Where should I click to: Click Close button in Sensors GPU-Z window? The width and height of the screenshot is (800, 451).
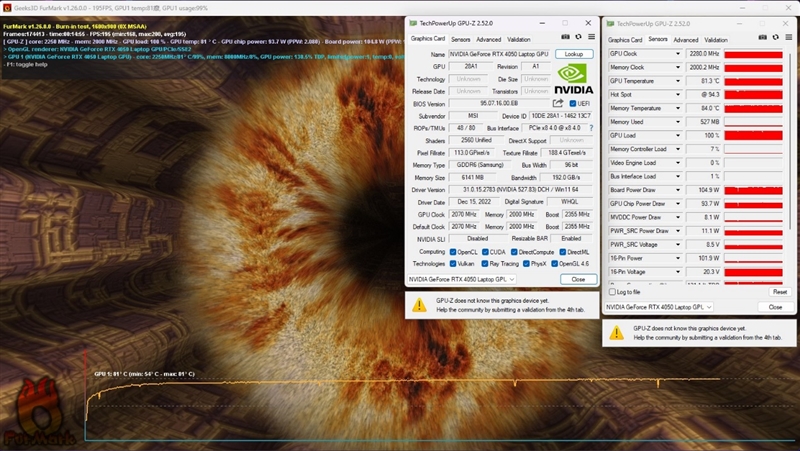click(x=775, y=307)
